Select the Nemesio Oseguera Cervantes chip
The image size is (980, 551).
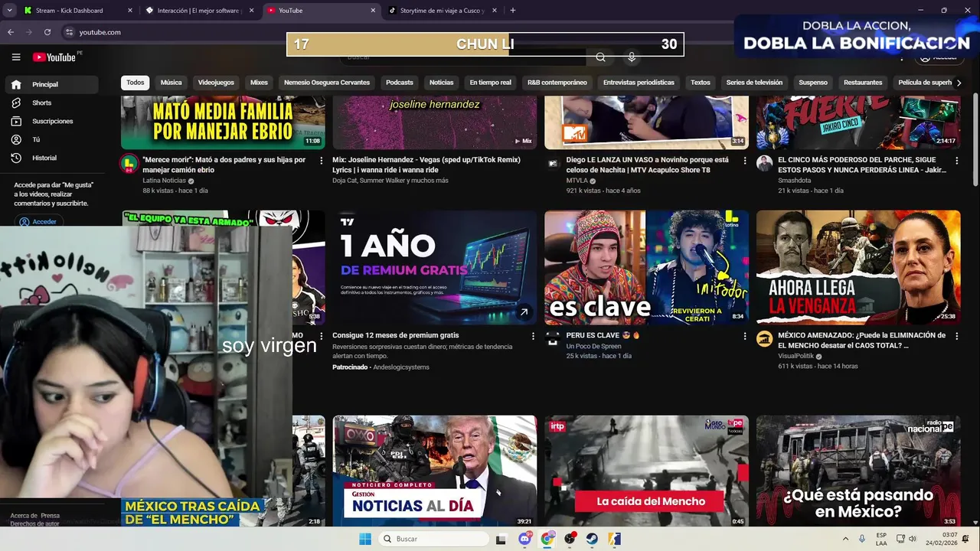[327, 83]
